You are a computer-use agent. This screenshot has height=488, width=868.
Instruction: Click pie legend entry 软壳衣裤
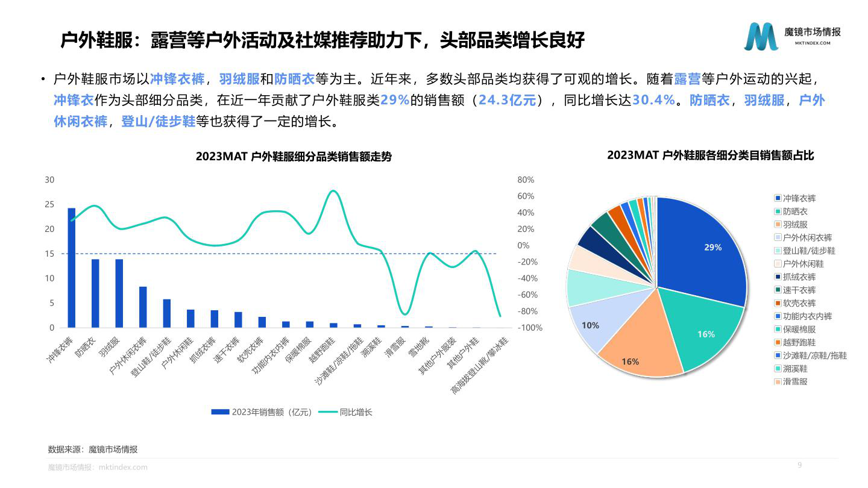pyautogui.click(x=795, y=303)
